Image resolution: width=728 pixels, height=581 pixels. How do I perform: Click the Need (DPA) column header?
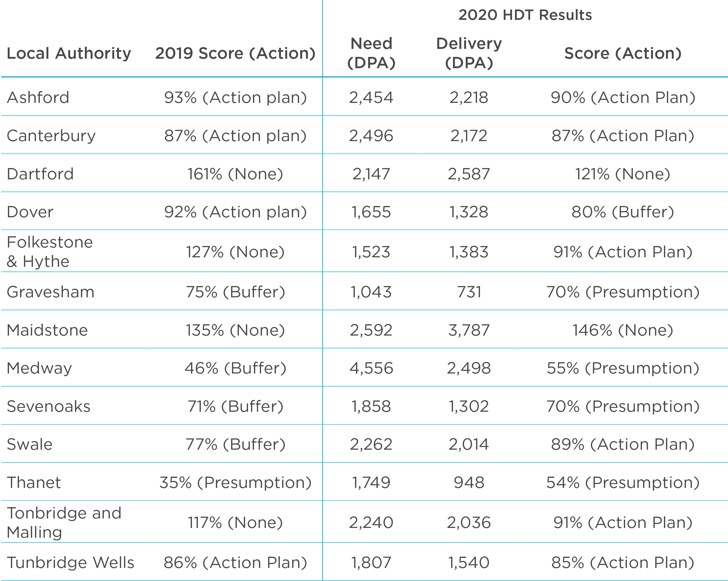tap(371, 53)
